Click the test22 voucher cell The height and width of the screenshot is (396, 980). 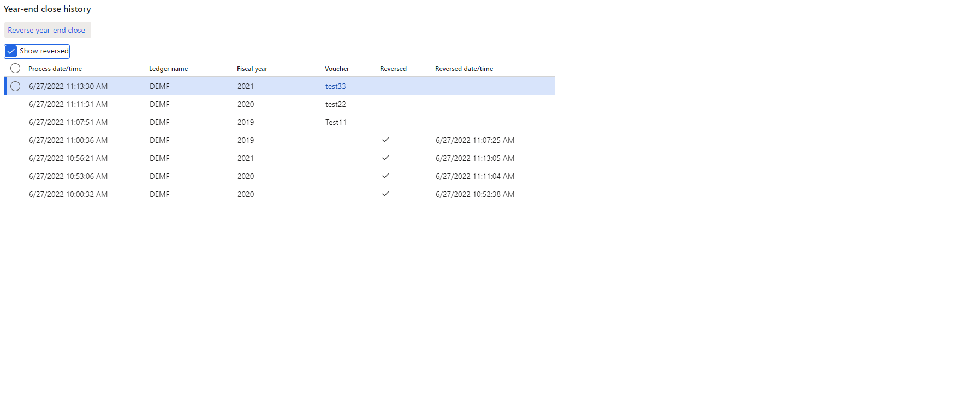[x=335, y=104]
